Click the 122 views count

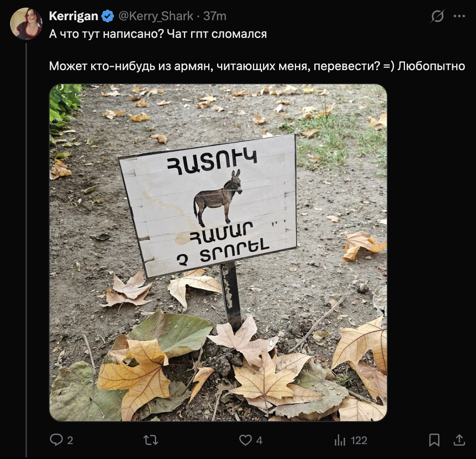359,440
